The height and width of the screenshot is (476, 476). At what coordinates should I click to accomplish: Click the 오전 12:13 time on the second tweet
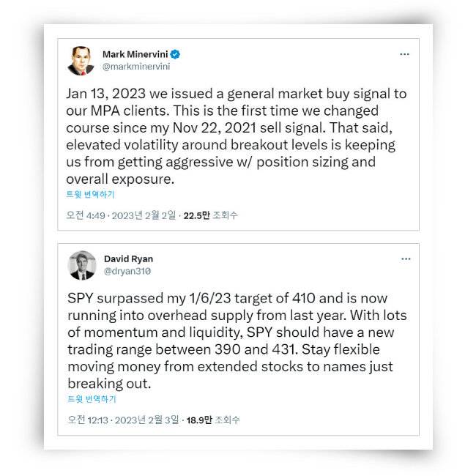(x=88, y=420)
